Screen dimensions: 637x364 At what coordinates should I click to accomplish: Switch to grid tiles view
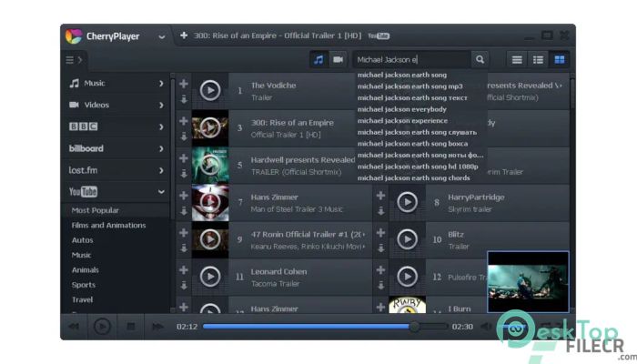560,60
